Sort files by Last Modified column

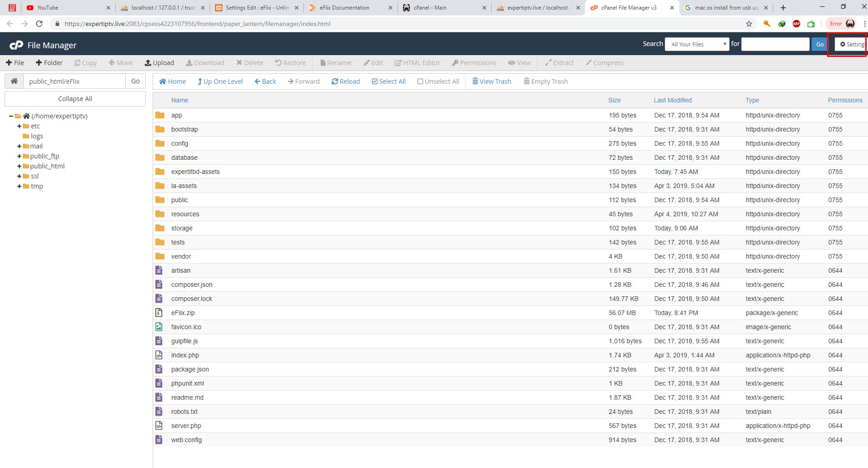click(x=673, y=100)
